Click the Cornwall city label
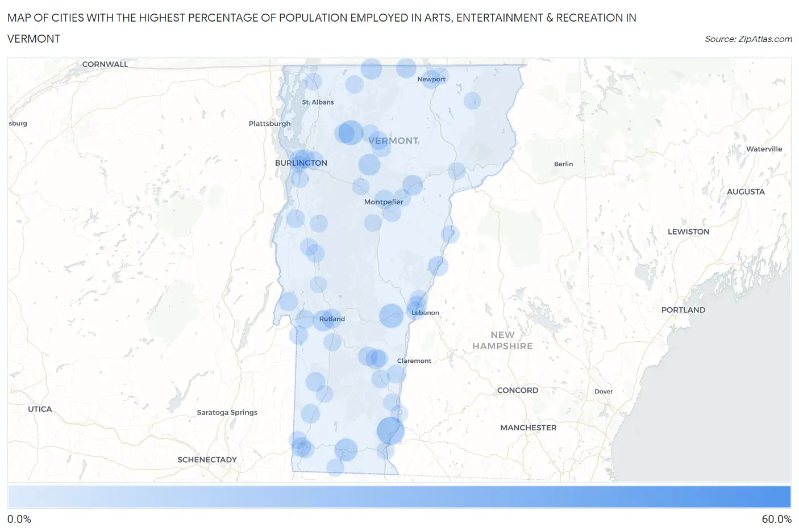 [105, 65]
